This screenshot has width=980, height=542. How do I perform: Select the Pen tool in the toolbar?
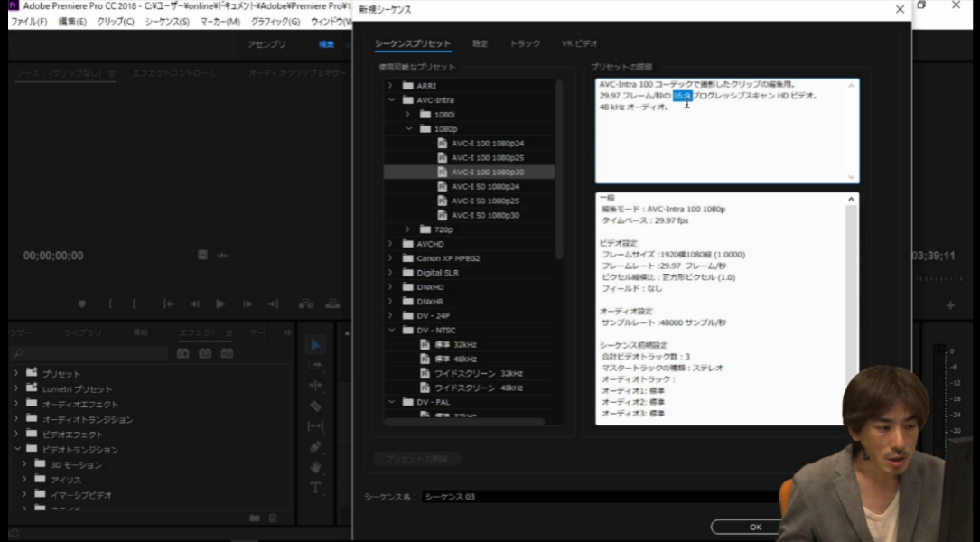315,446
